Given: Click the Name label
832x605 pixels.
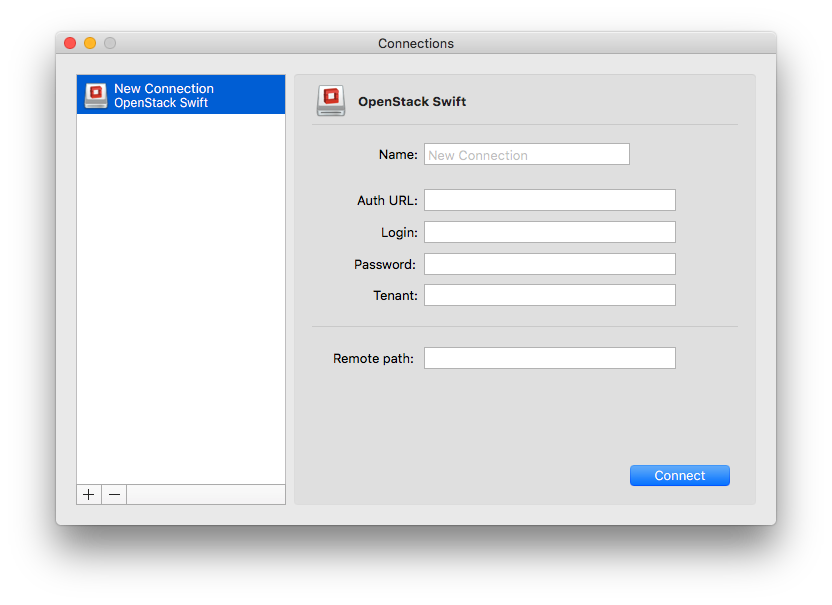Looking at the screenshot, I should pyautogui.click(x=398, y=154).
